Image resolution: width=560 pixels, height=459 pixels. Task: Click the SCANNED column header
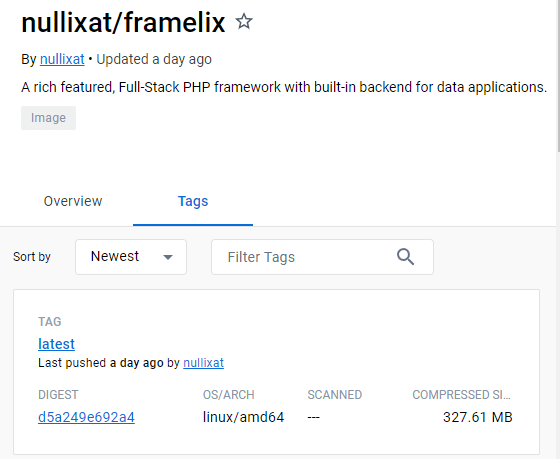pos(335,395)
